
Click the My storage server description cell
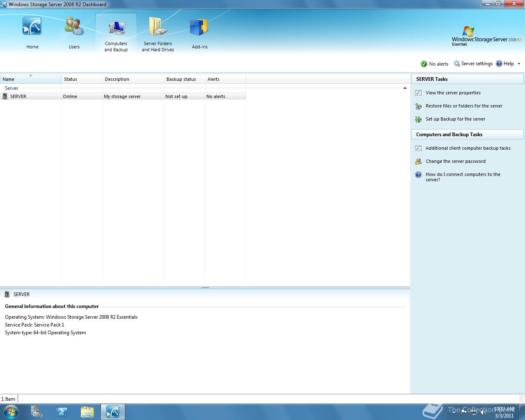122,96
